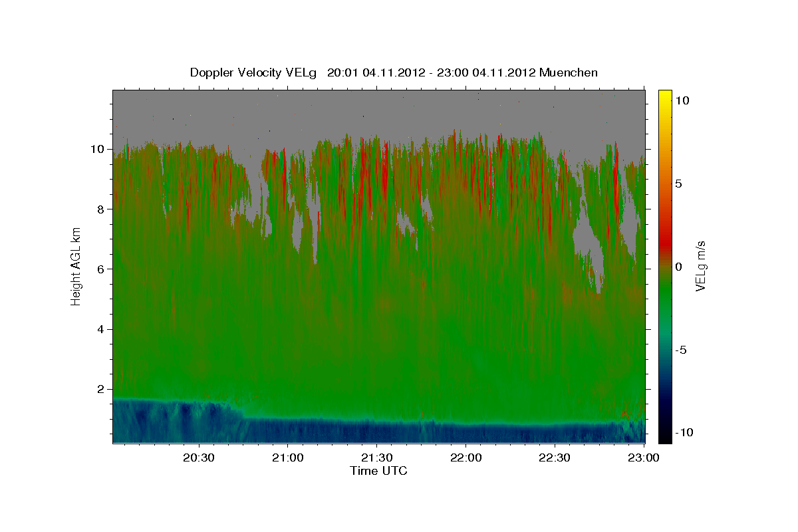798x532 pixels.
Task: Click the date range "20:01 04.11.2012 - 23:00 04.11.2012"
Action: [x=432, y=72]
